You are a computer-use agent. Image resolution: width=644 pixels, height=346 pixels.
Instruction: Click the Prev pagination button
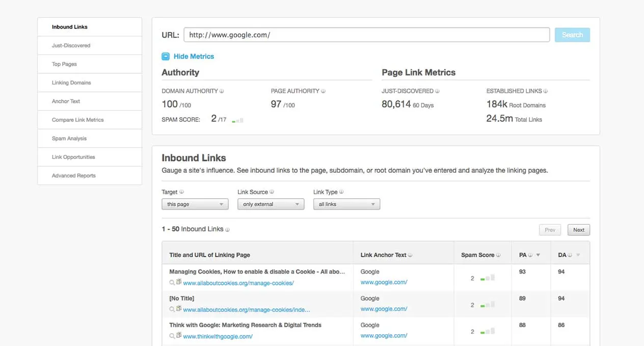(550, 230)
